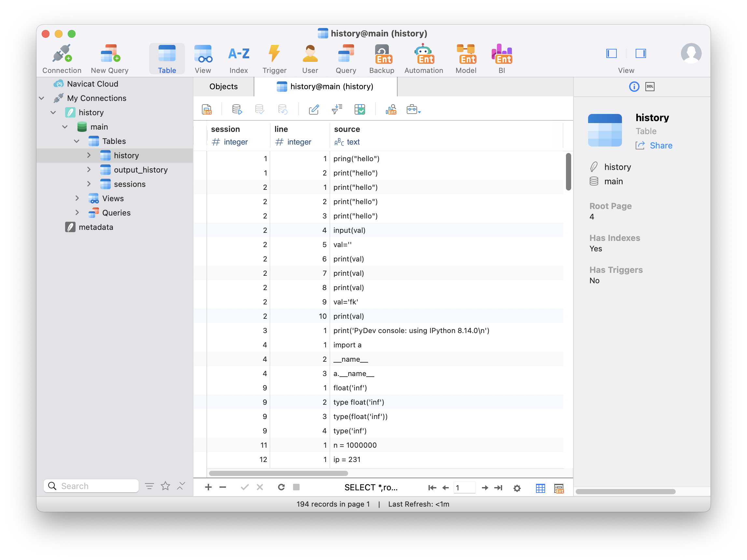
Task: Click the add record plus icon
Action: tap(208, 487)
